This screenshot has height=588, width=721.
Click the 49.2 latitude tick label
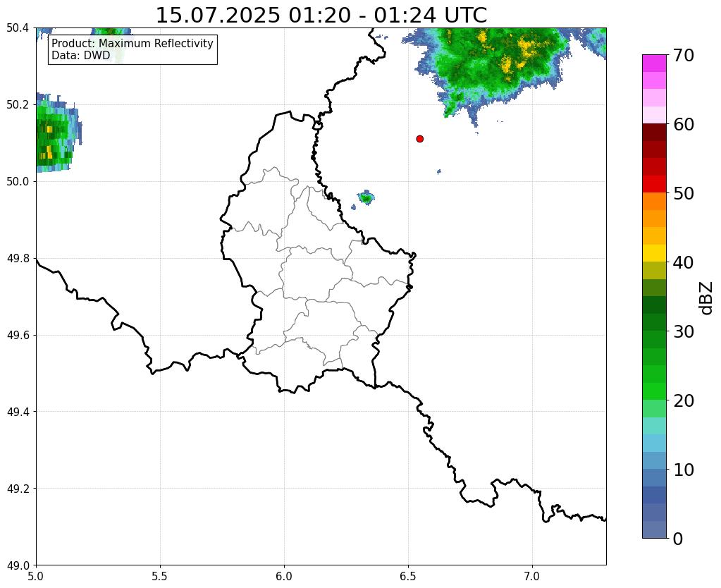[18, 489]
